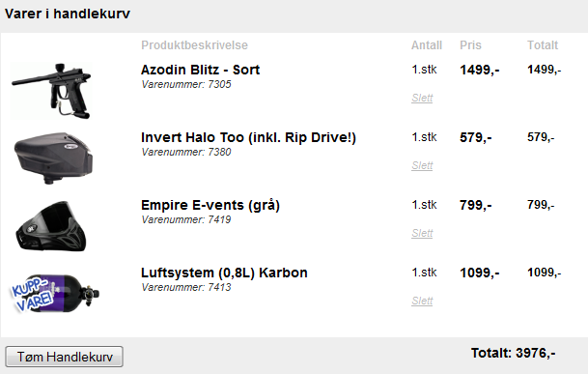Open Invert Halo Too (inkl. Rip Drive!) title

click(248, 137)
